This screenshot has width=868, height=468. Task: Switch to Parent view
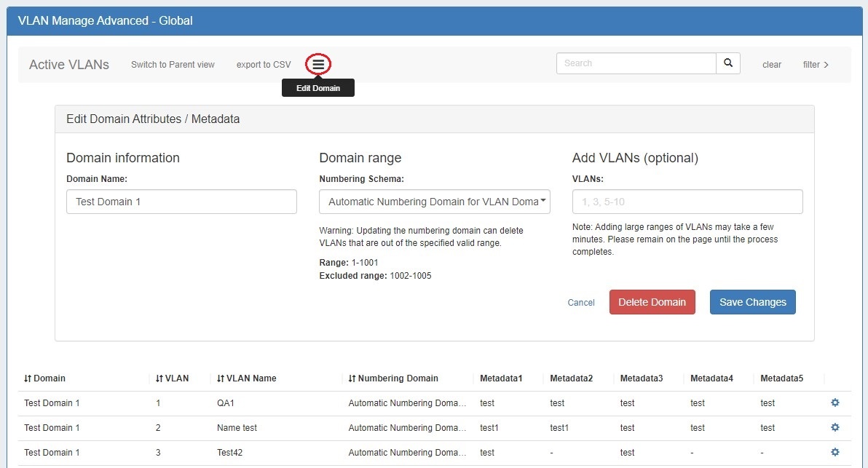(x=173, y=65)
